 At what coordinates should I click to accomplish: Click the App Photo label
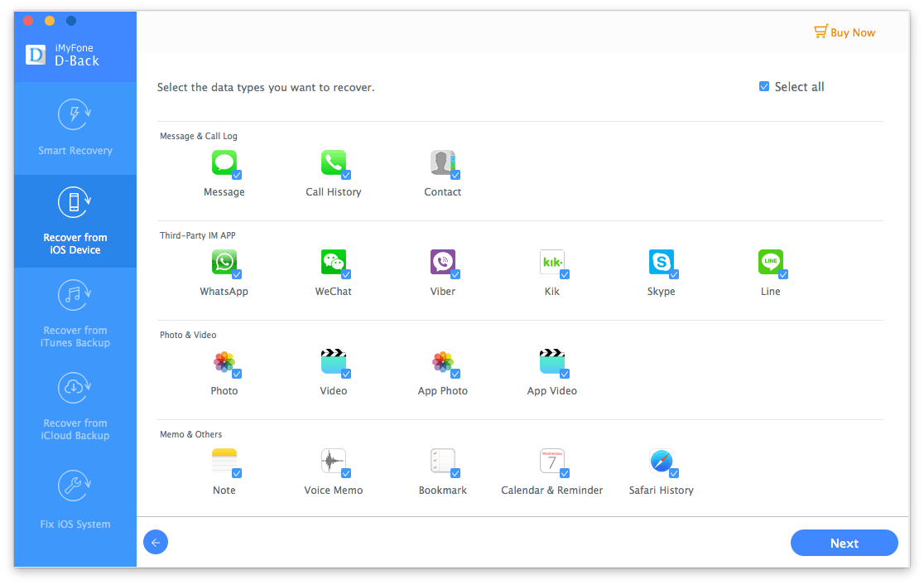[443, 391]
